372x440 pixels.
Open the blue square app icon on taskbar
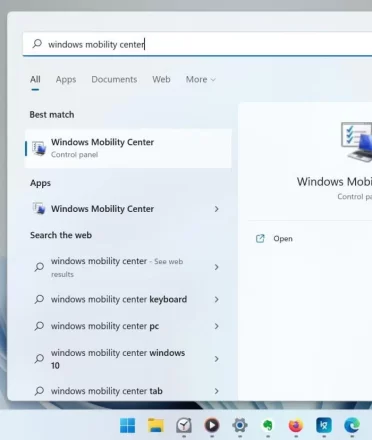click(324, 426)
